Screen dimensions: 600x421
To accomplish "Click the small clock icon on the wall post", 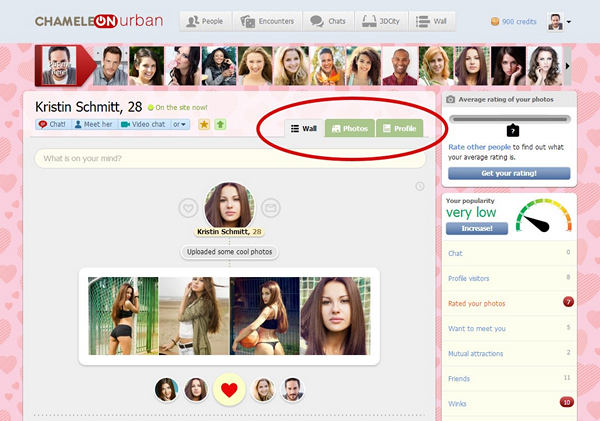I will point(420,186).
